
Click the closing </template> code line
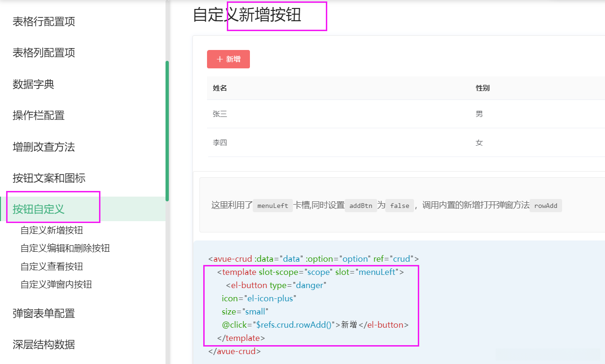tap(241, 338)
